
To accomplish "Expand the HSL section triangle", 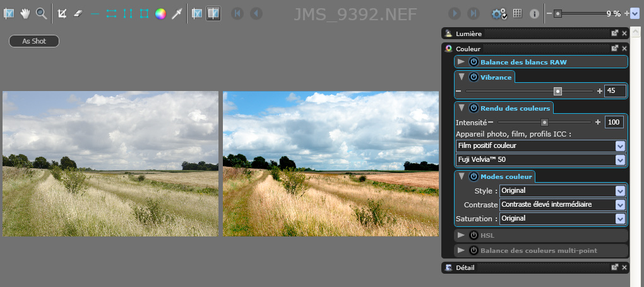I will click(x=462, y=235).
